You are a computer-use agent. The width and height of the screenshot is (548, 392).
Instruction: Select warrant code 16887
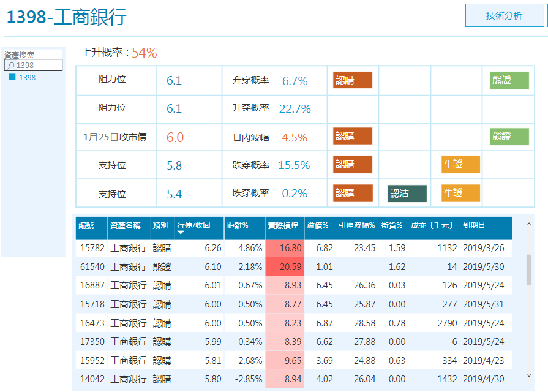[x=92, y=285]
